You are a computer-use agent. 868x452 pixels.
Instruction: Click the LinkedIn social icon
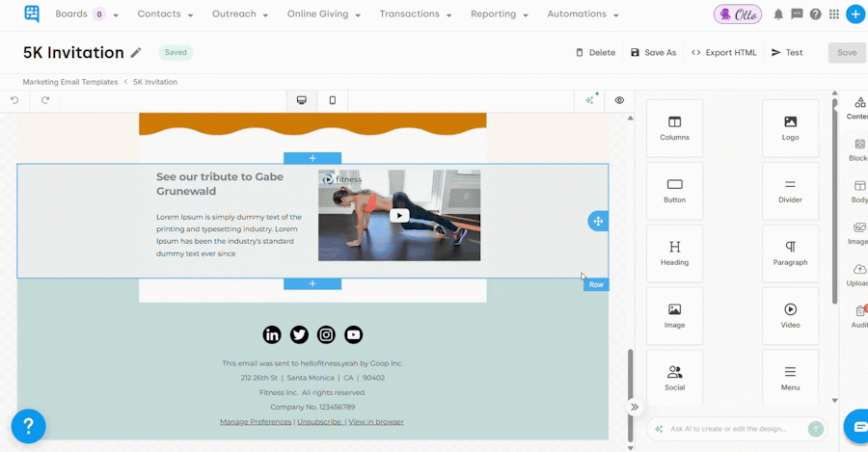[x=272, y=334]
